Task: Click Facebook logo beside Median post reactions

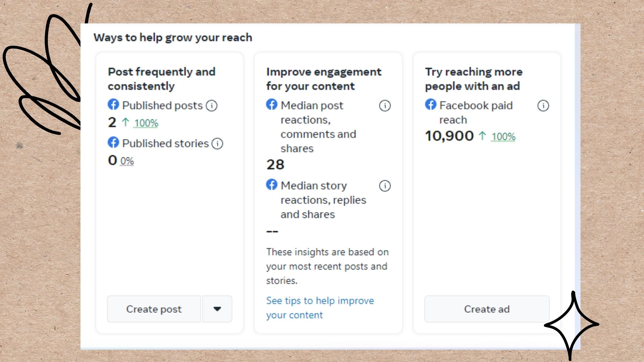Action: point(272,105)
